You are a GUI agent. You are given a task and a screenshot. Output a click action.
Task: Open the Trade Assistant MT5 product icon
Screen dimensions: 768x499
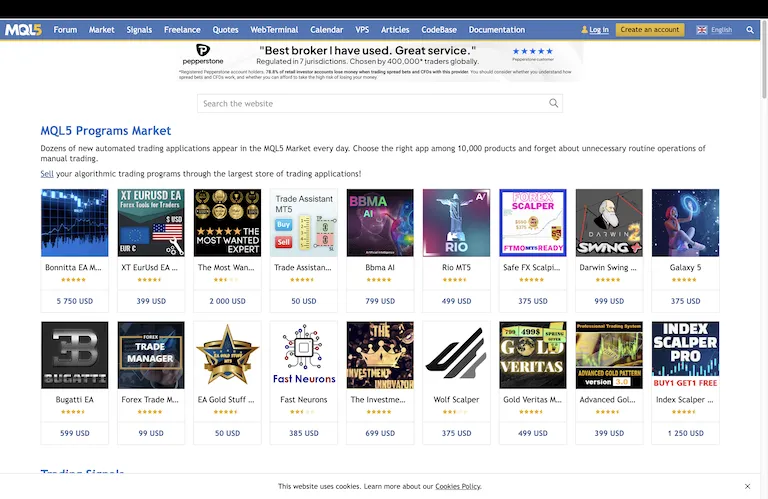[x=303, y=223]
